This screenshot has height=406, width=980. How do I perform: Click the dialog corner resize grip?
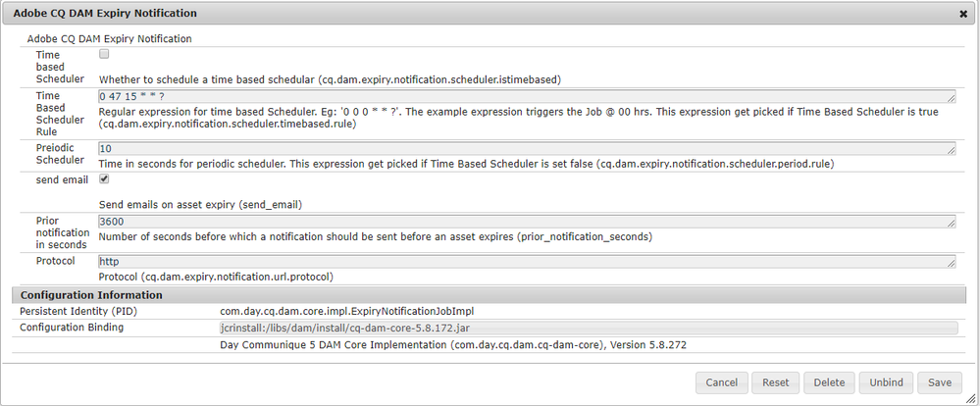coord(970,398)
